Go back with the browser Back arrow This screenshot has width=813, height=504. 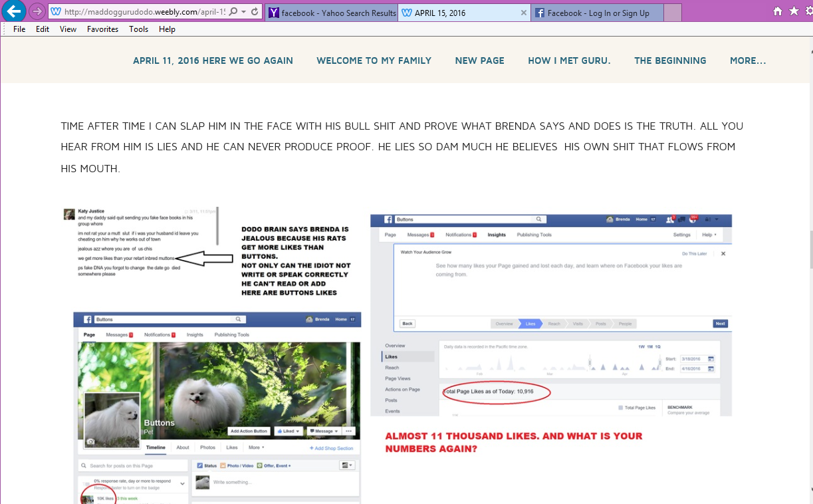14,11
